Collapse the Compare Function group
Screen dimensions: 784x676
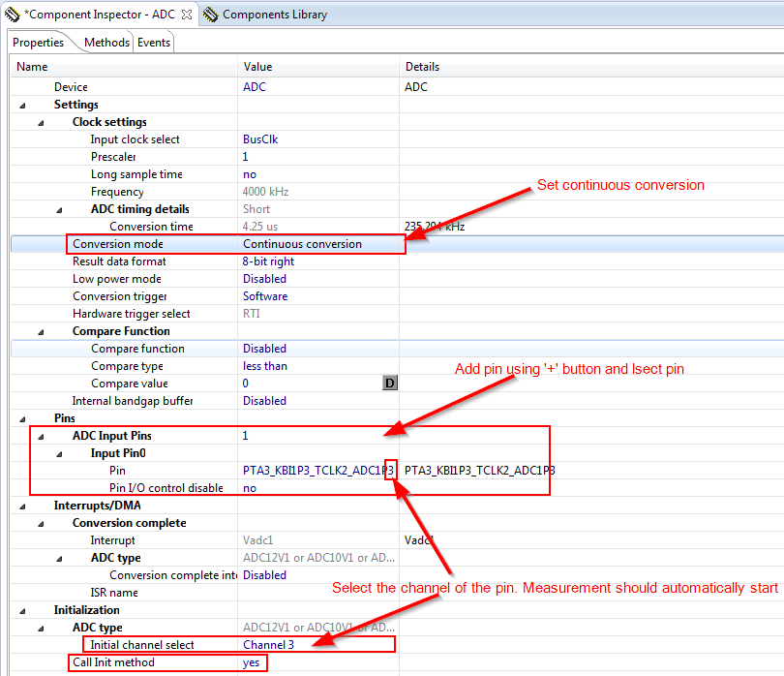click(41, 332)
